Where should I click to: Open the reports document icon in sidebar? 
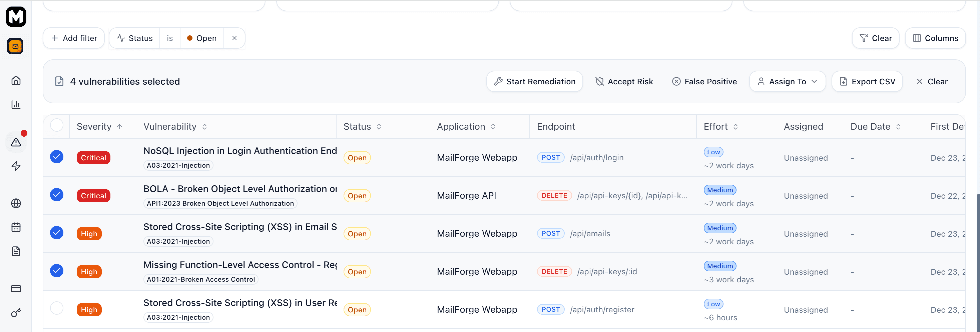(x=16, y=251)
